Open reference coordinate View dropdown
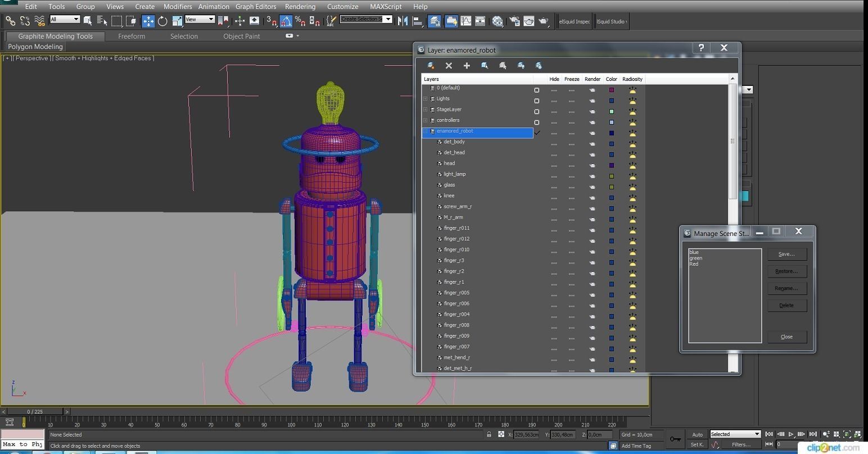The image size is (868, 454). (x=200, y=19)
